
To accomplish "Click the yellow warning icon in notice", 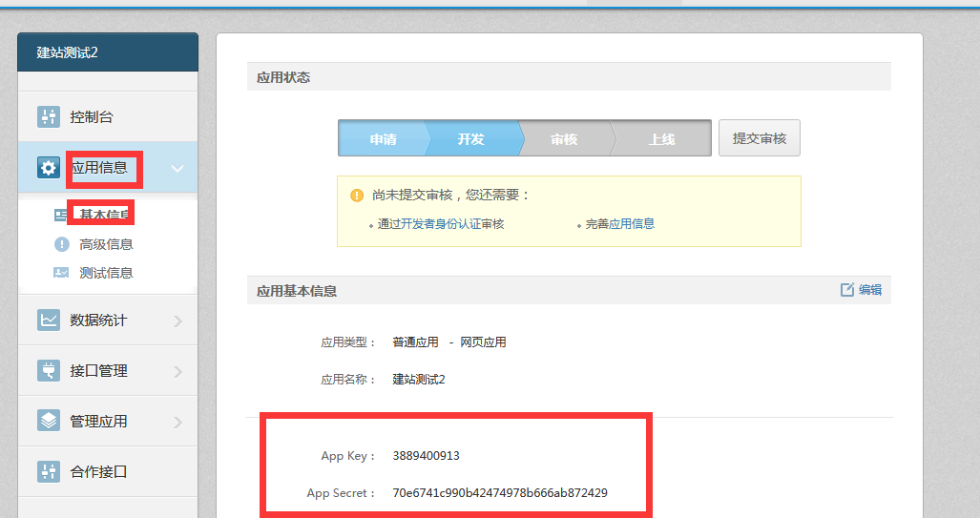I will (357, 196).
